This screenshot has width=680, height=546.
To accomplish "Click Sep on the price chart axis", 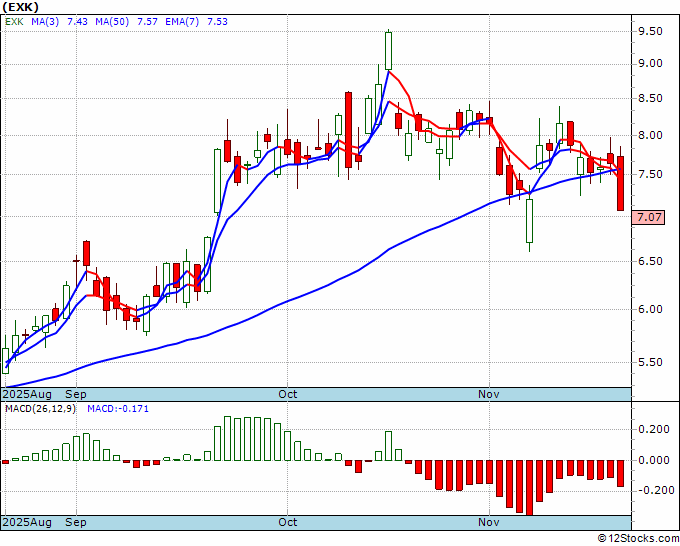I will (x=76, y=394).
